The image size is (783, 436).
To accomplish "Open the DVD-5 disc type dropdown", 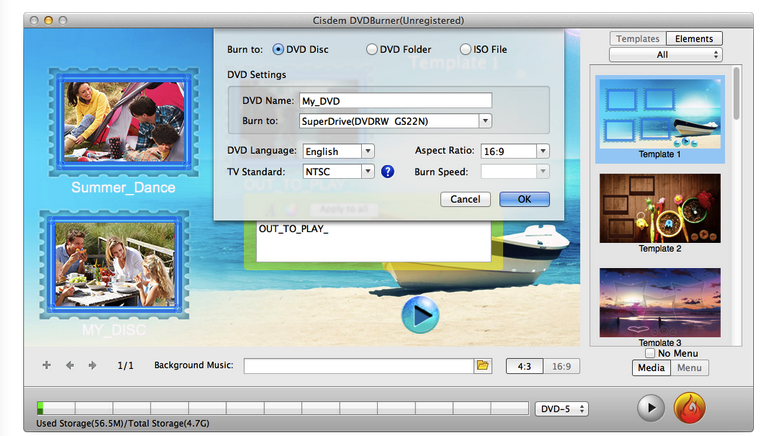I will (x=562, y=409).
